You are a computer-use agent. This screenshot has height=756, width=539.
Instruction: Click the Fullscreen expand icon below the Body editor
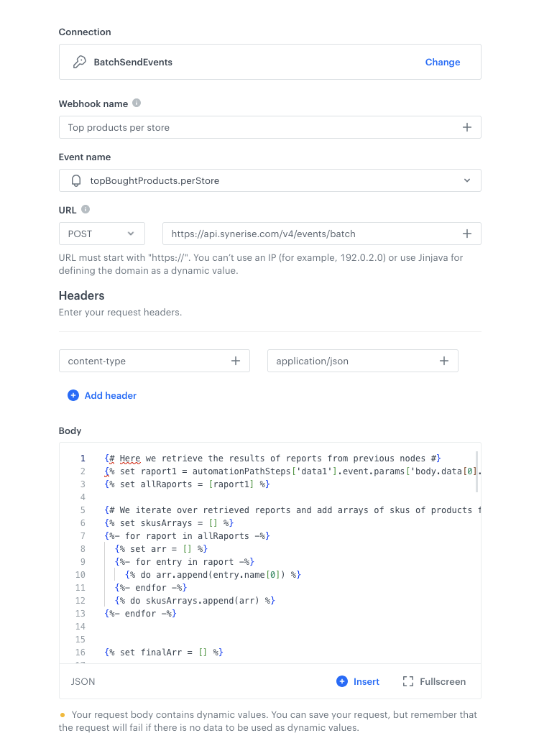point(408,681)
